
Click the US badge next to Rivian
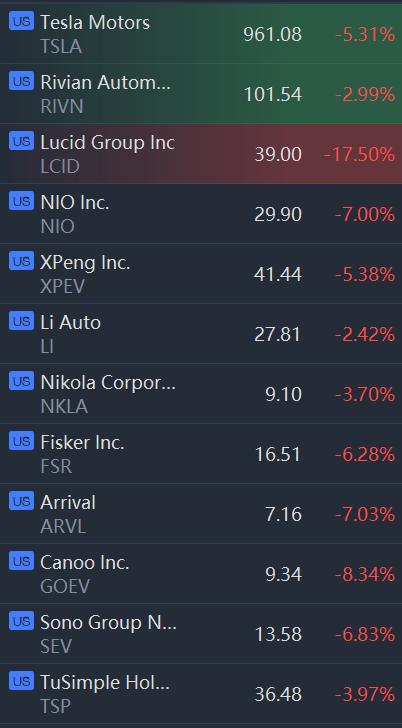[21, 81]
